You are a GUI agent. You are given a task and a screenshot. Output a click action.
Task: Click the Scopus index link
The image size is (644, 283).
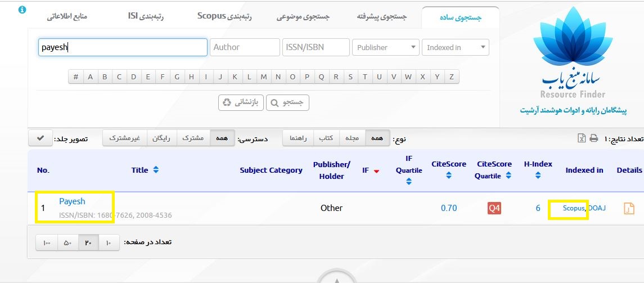(573, 208)
